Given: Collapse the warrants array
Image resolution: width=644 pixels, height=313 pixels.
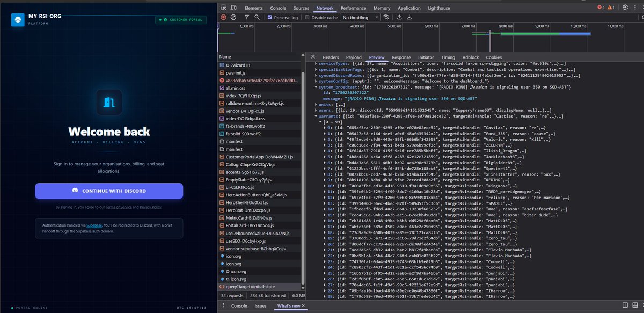Looking at the screenshot, I should [x=316, y=116].
